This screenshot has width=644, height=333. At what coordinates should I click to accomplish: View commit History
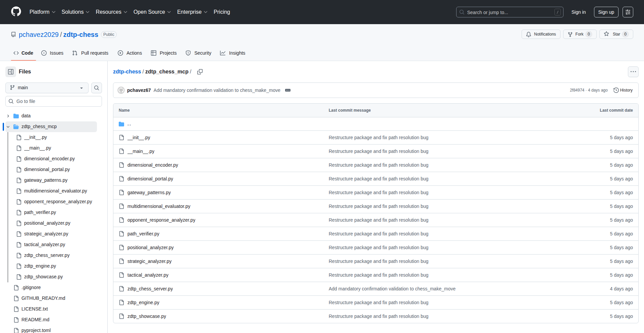click(623, 90)
